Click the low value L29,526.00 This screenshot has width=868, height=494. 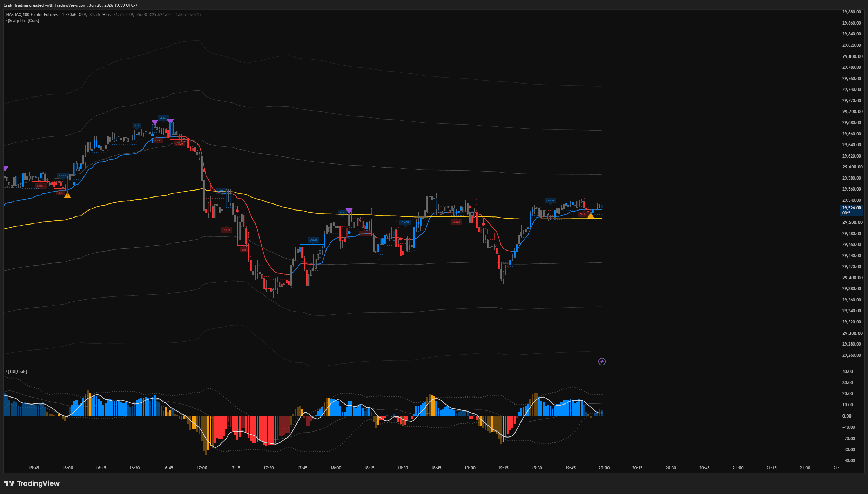pos(137,15)
